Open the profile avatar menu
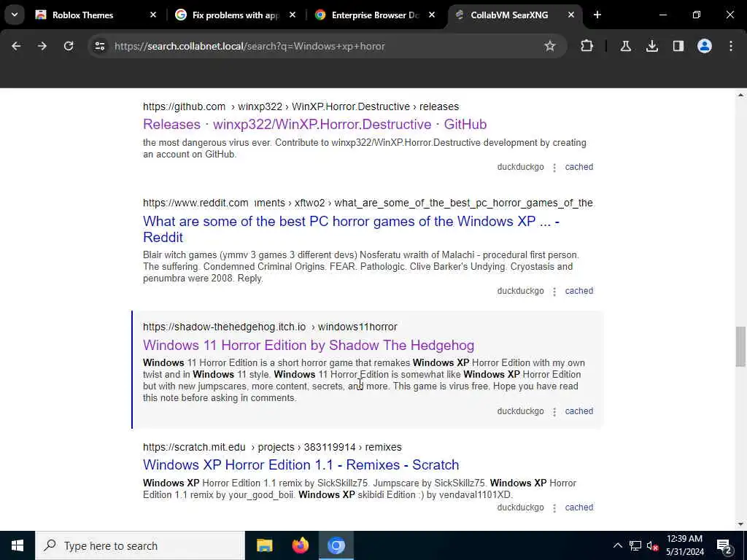 (705, 46)
